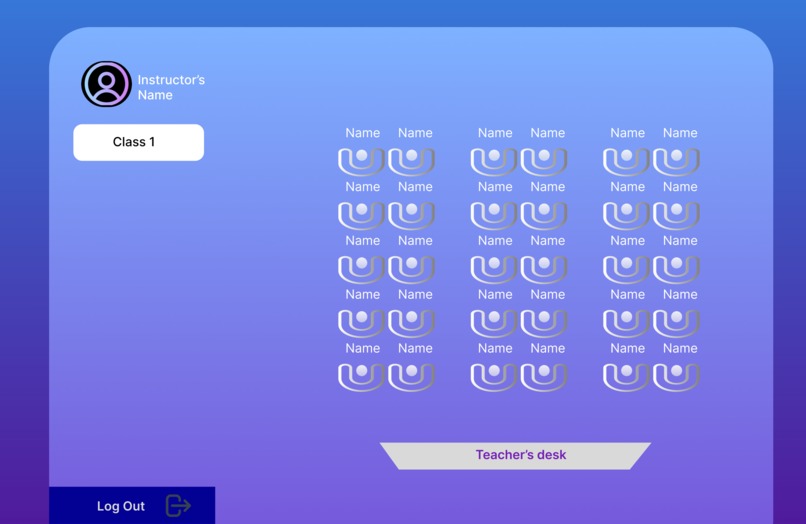Choose third-row left seat in middle seat group
The width and height of the screenshot is (806, 524).
[x=493, y=269]
